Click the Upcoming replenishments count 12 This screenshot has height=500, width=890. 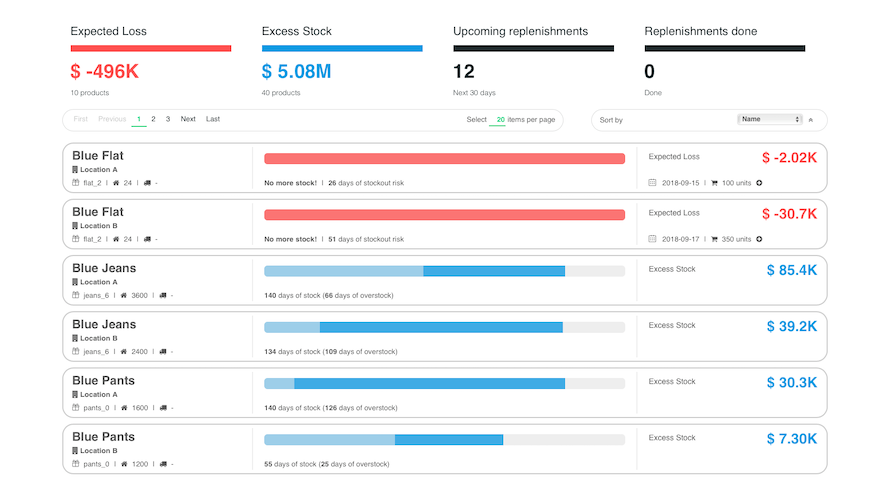point(464,72)
